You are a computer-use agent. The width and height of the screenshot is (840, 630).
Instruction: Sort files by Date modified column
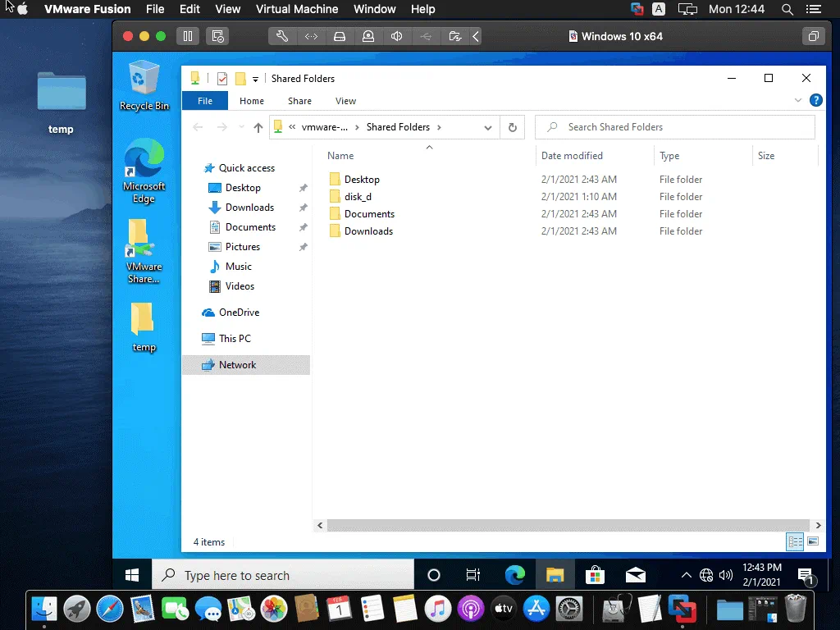point(572,156)
